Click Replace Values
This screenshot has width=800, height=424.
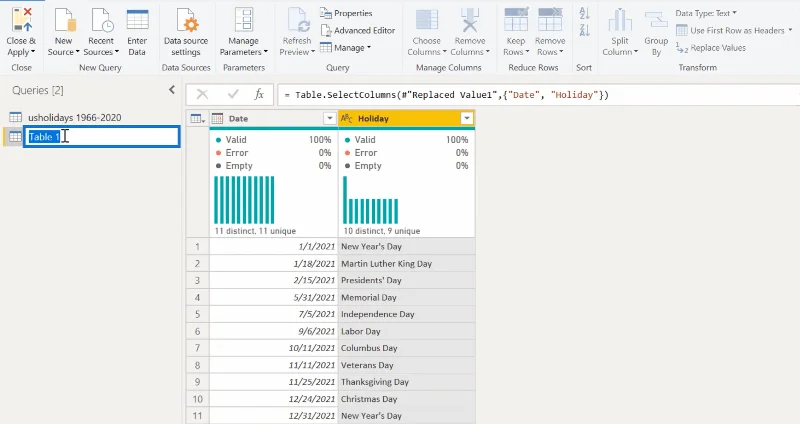[711, 48]
